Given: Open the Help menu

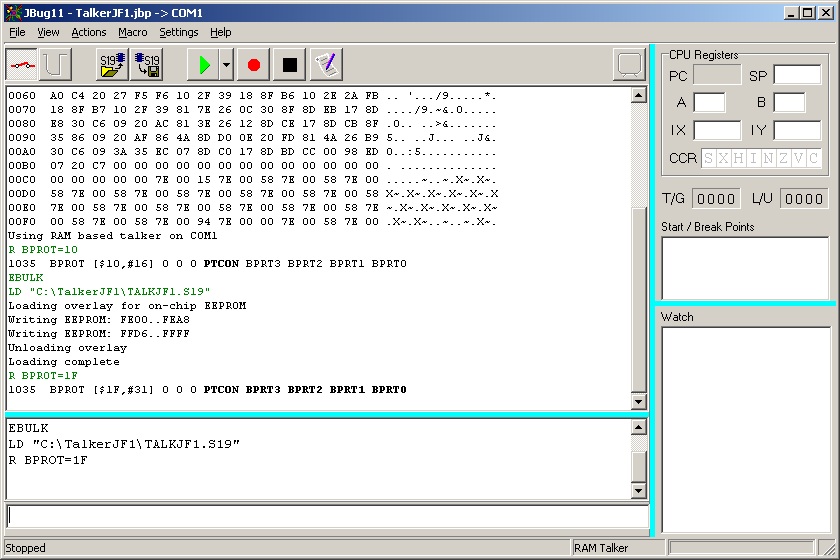Looking at the screenshot, I should 221,32.
